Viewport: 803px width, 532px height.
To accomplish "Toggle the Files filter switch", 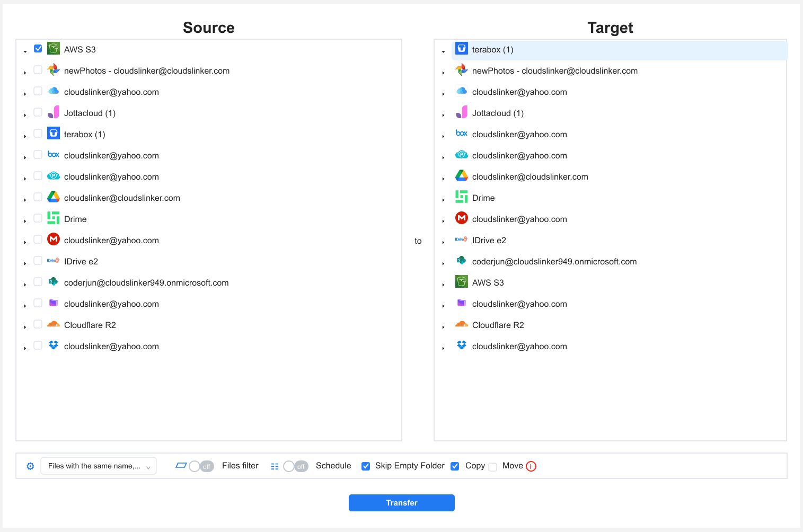I will pyautogui.click(x=201, y=466).
